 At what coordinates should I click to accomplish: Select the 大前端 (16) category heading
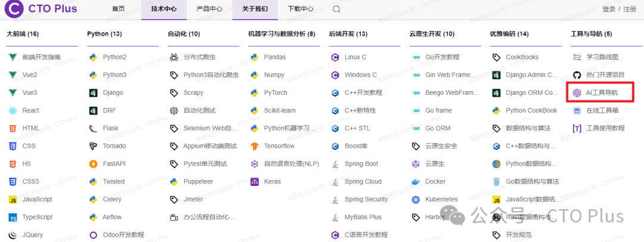coord(23,34)
